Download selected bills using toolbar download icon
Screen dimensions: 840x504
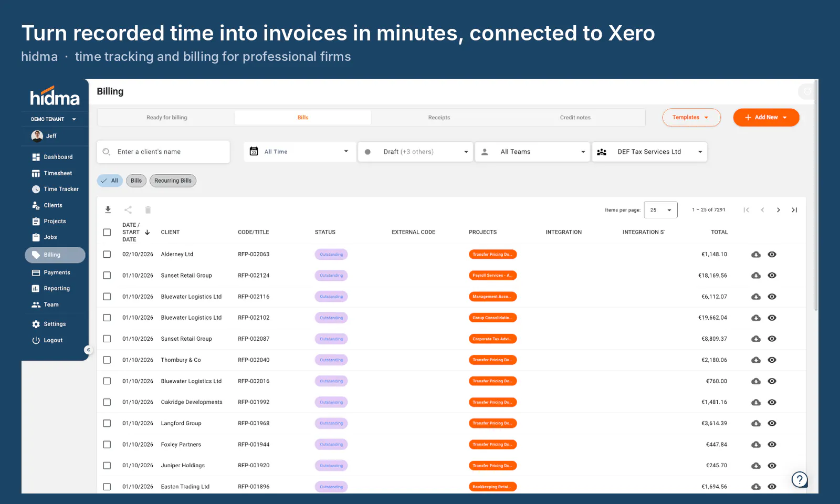click(x=108, y=210)
